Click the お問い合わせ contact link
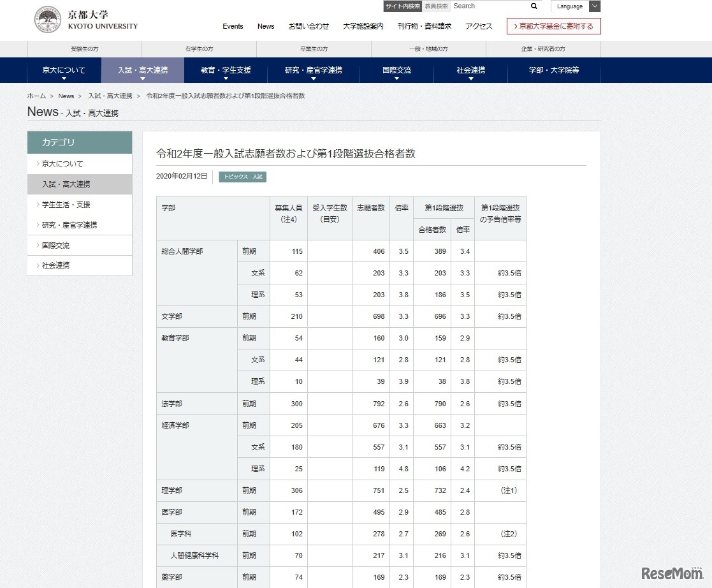 coord(310,27)
